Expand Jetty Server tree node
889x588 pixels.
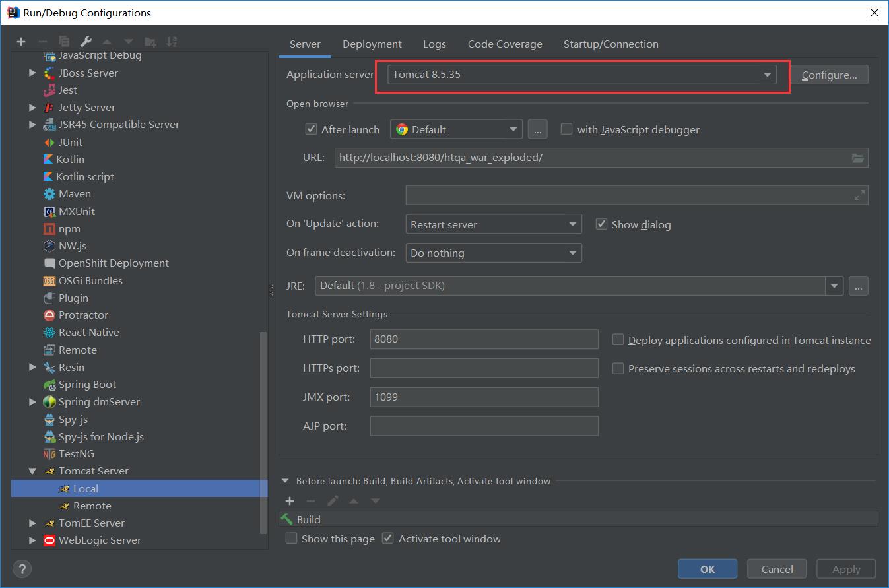(x=32, y=107)
